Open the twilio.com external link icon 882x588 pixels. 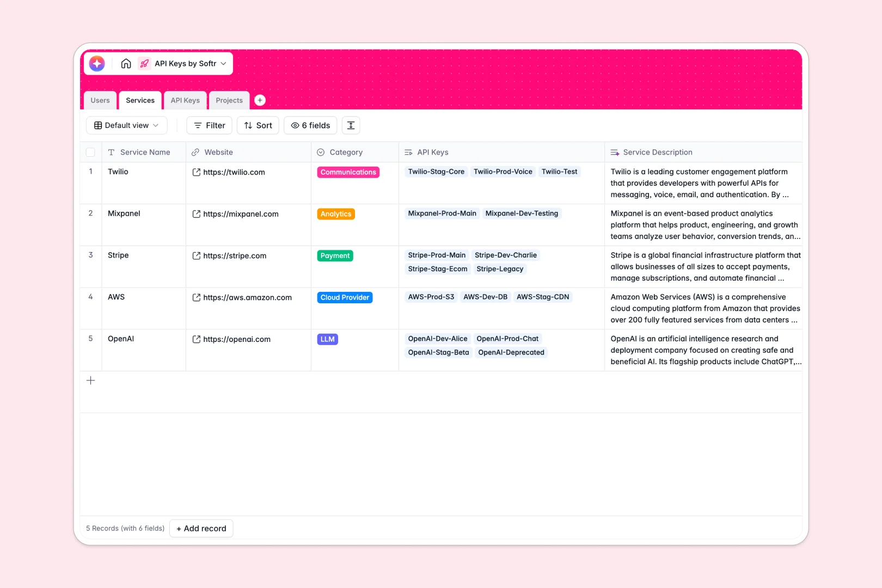coord(197,172)
